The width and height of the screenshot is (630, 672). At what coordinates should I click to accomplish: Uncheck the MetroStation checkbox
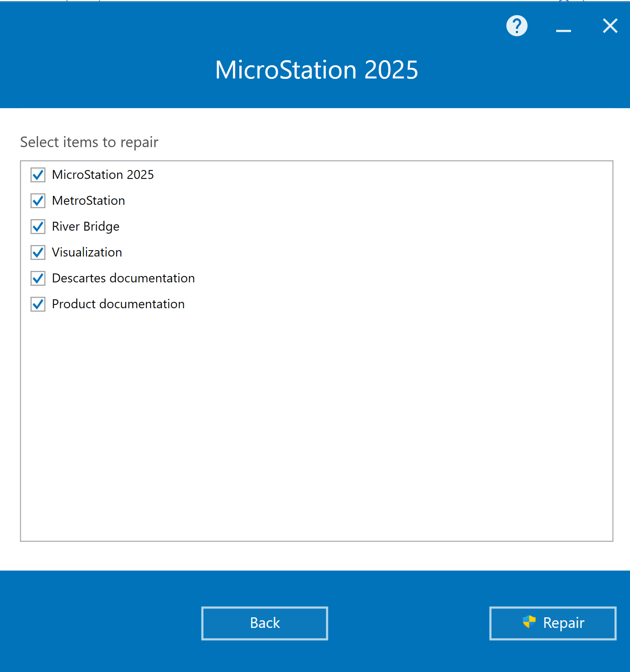click(x=38, y=201)
